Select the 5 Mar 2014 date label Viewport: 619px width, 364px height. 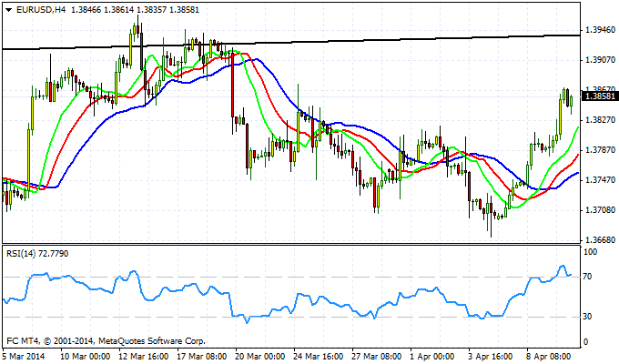[24, 357]
